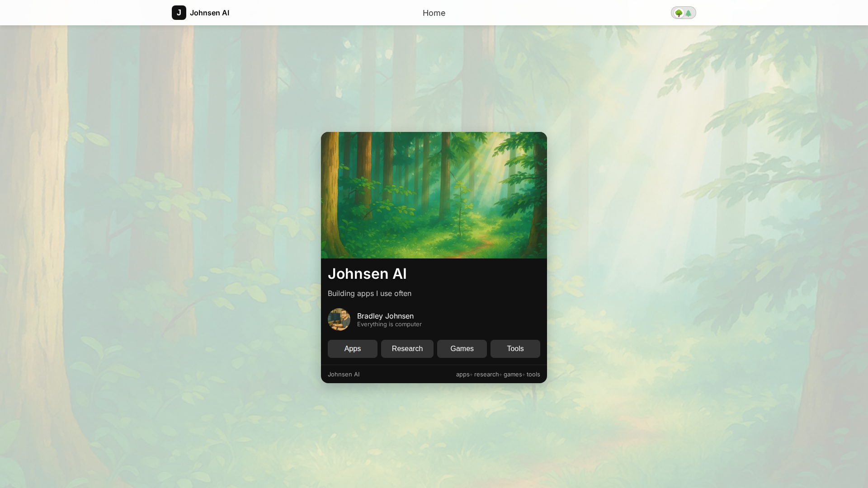Image resolution: width=868 pixels, height=488 pixels.
Task: Click the Johnsen AI brand name in header
Action: click(209, 13)
